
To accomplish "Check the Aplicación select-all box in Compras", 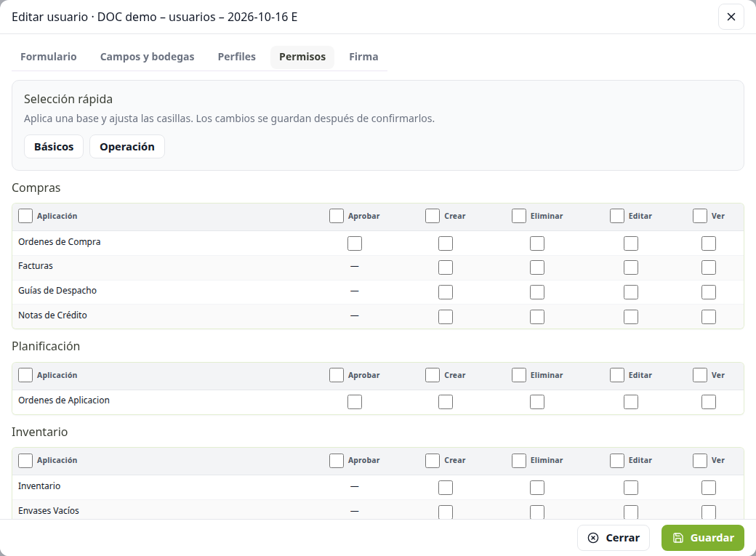I will point(25,216).
